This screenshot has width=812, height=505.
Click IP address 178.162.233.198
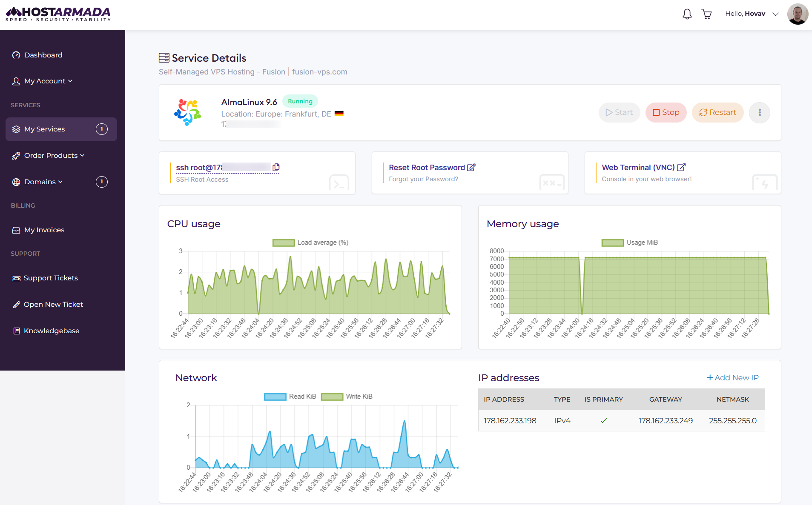510,421
